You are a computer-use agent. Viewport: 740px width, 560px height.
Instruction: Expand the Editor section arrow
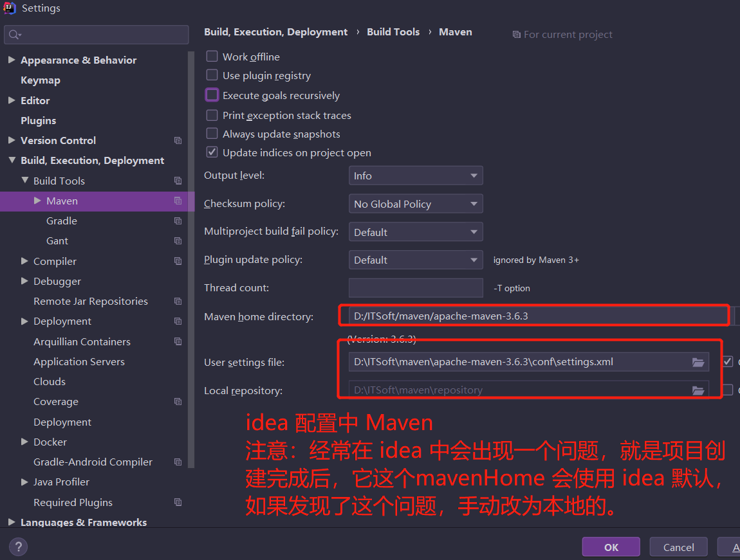click(x=12, y=100)
